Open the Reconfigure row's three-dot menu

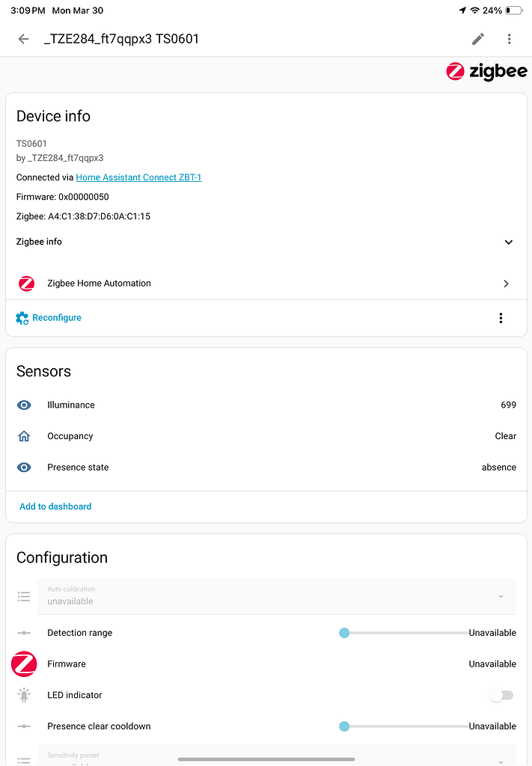(x=501, y=318)
